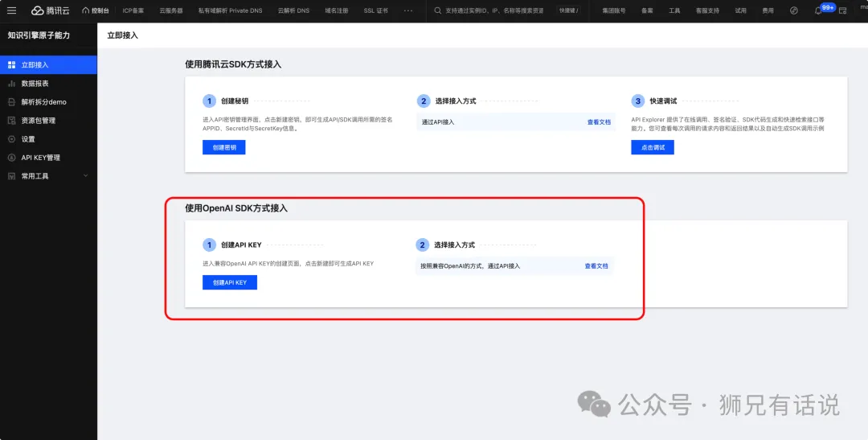Open 数据报表 in the sidebar

tap(49, 84)
